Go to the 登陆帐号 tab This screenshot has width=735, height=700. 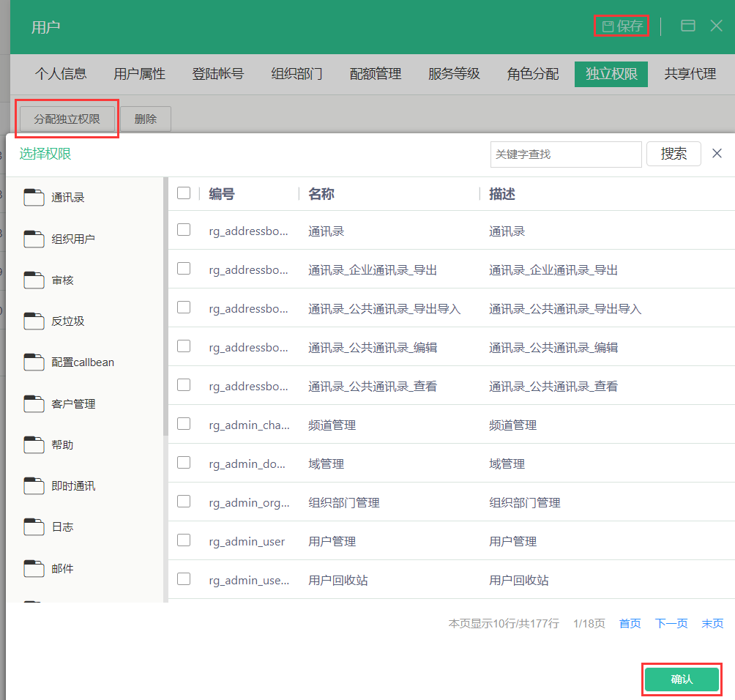(x=218, y=74)
